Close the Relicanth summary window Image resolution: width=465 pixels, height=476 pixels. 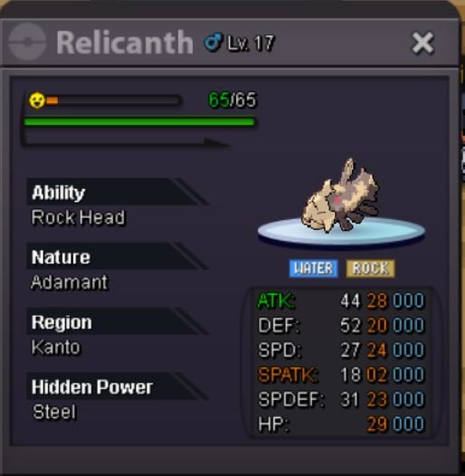pyautogui.click(x=422, y=43)
